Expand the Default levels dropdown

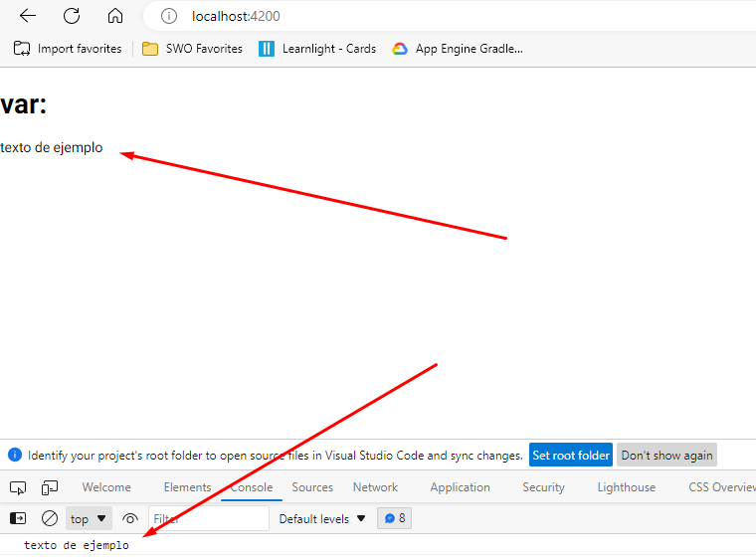pos(322,518)
